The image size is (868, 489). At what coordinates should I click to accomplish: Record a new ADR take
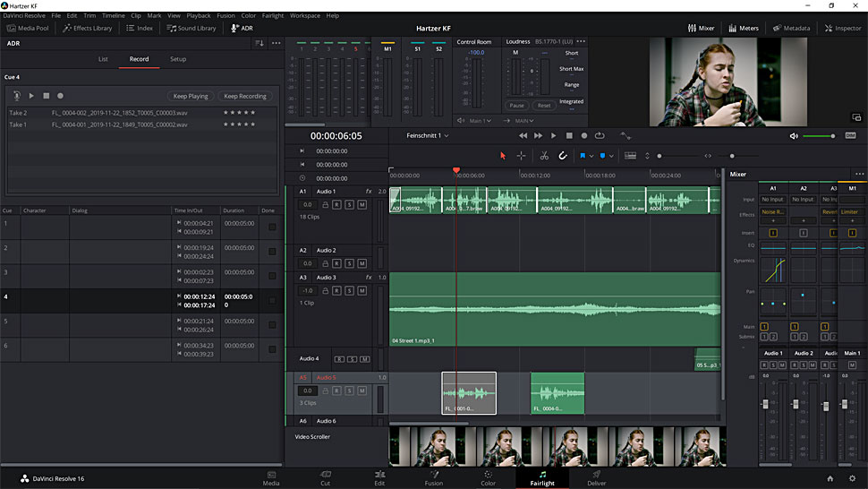(60, 96)
